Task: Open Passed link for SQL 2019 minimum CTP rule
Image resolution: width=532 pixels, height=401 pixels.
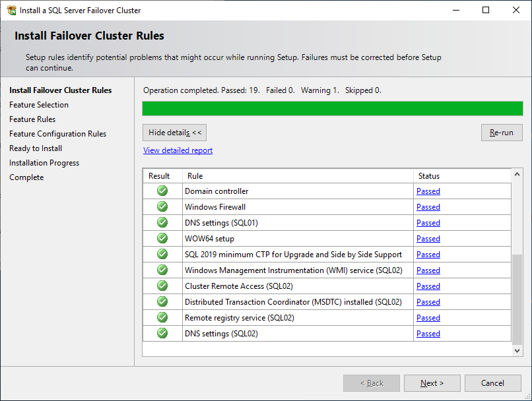Action: pyautogui.click(x=428, y=255)
